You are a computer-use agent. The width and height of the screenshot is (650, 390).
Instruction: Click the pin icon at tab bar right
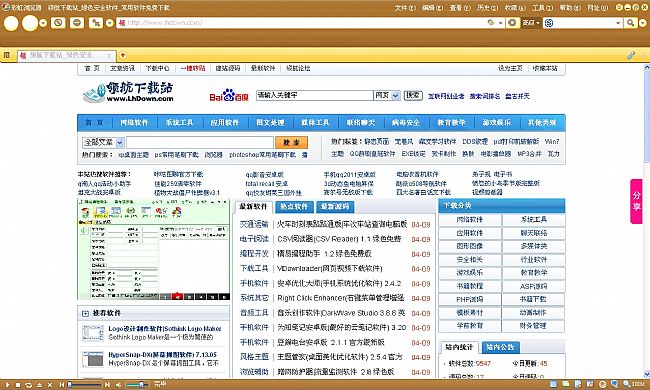[631, 55]
